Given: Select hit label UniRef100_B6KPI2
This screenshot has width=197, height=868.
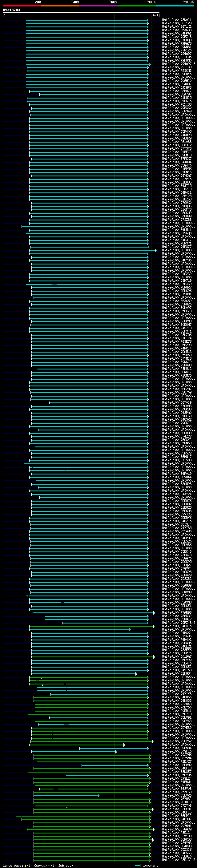Looking at the screenshot, I should 177,816.
